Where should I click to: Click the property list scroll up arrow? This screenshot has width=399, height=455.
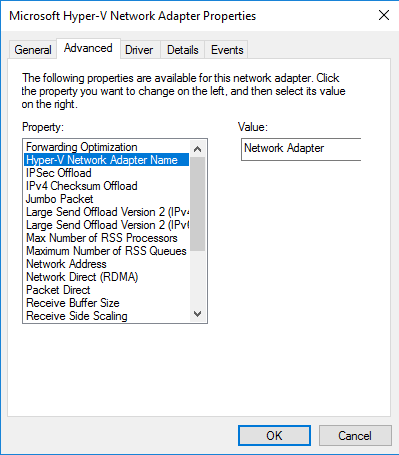pos(197,149)
